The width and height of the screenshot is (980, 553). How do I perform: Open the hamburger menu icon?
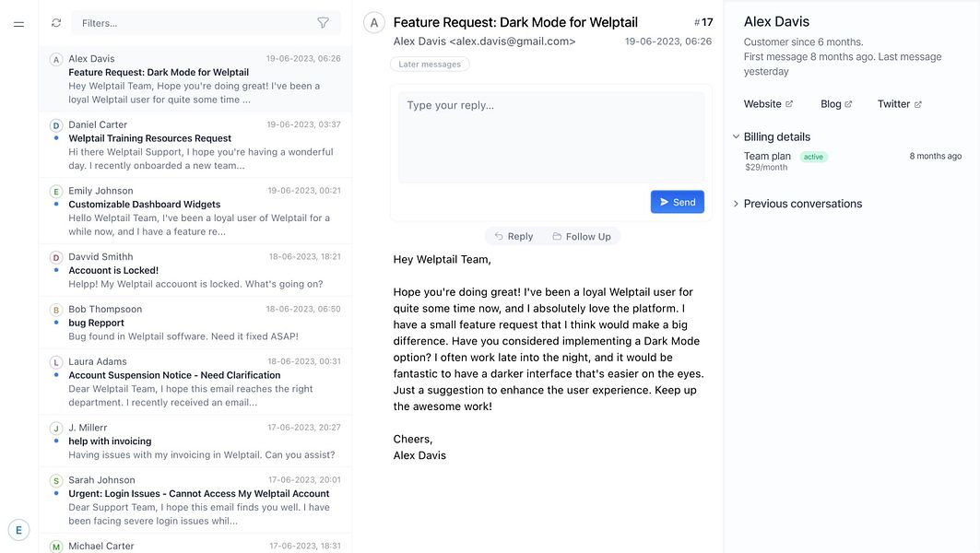point(18,24)
